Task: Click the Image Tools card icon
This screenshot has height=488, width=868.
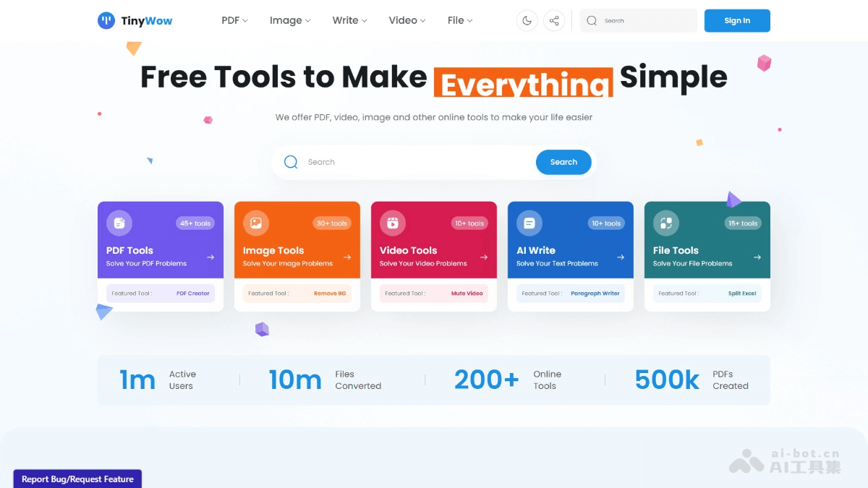Action: point(256,223)
